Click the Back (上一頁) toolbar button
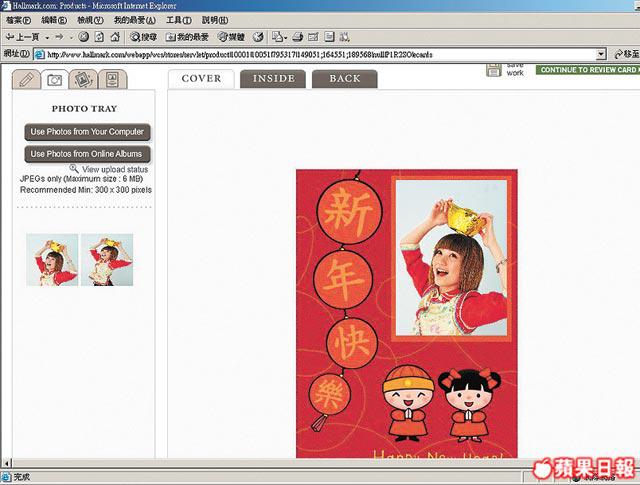 point(22,37)
